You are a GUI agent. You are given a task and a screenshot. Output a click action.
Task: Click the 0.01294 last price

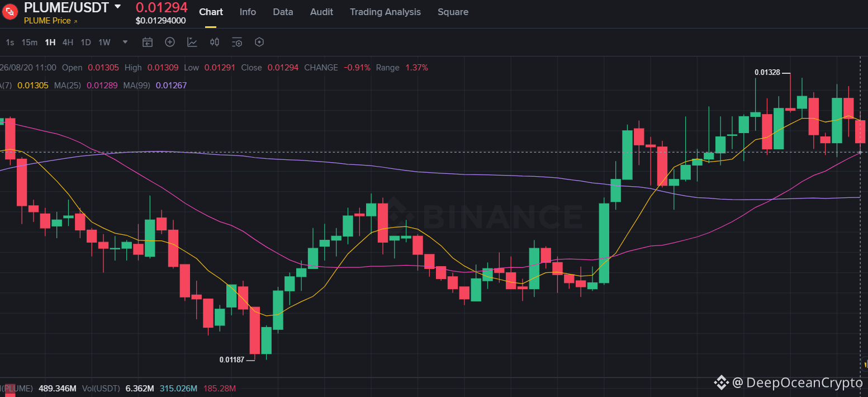coord(162,7)
